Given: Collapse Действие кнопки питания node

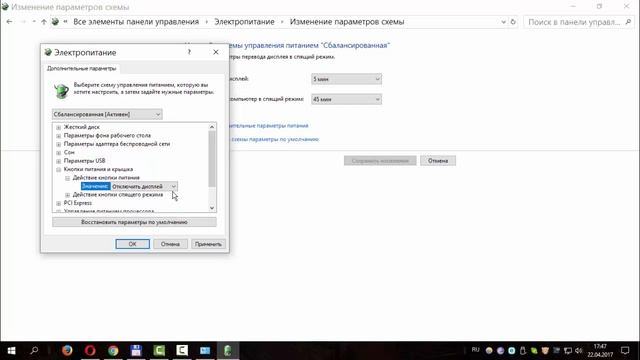Looking at the screenshot, I should click(x=68, y=178).
